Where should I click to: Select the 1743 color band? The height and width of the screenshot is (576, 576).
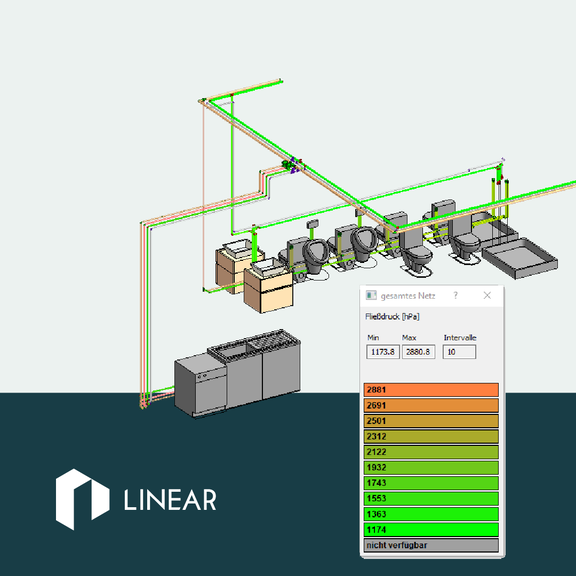[431, 483]
